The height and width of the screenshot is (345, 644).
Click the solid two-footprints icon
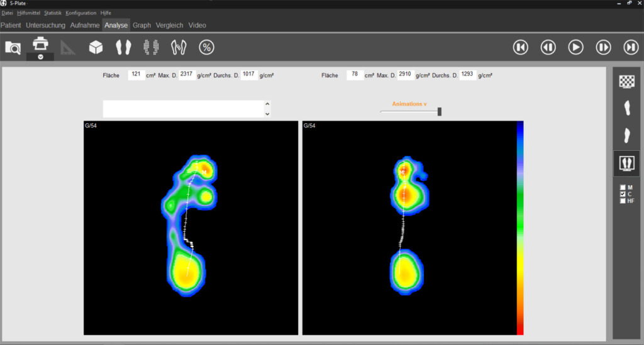pyautogui.click(x=124, y=47)
